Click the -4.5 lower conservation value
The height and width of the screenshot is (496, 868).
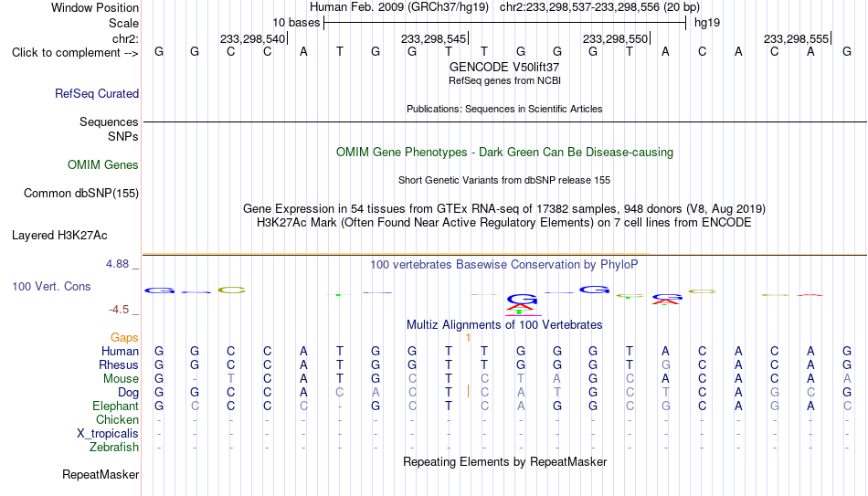tap(119, 310)
